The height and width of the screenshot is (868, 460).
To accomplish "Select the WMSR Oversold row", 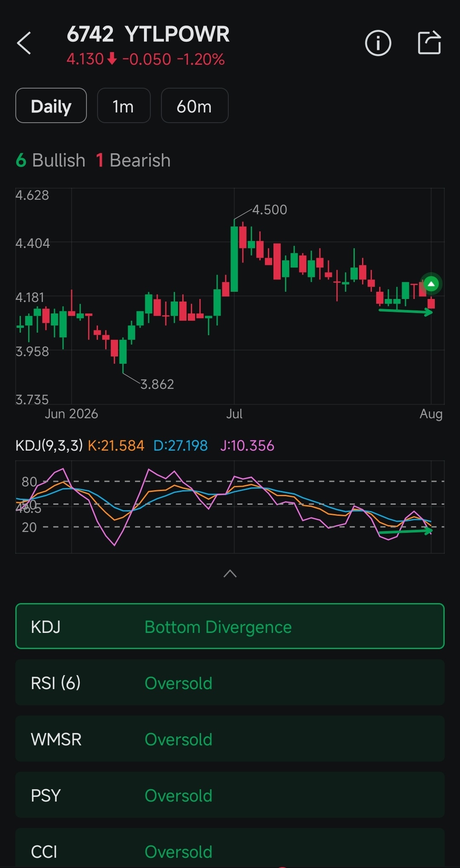I will coord(230,739).
